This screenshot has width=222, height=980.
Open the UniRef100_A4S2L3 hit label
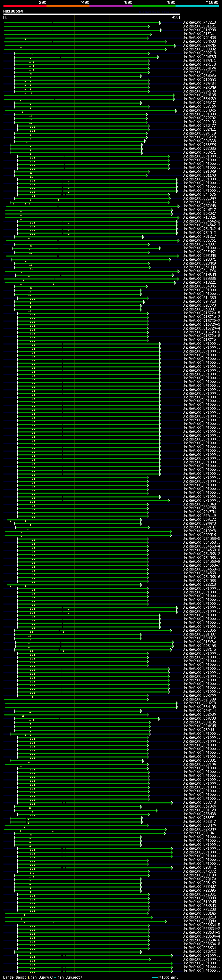(x=199, y=23)
